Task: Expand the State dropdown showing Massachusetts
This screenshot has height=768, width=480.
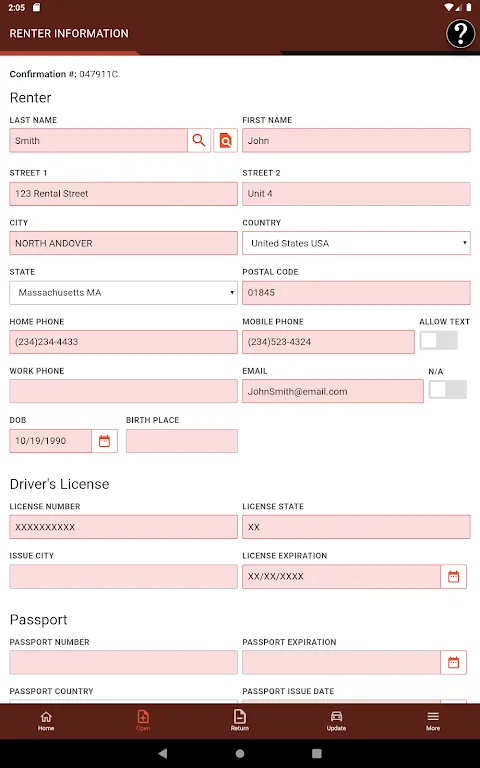Action: [x=123, y=293]
